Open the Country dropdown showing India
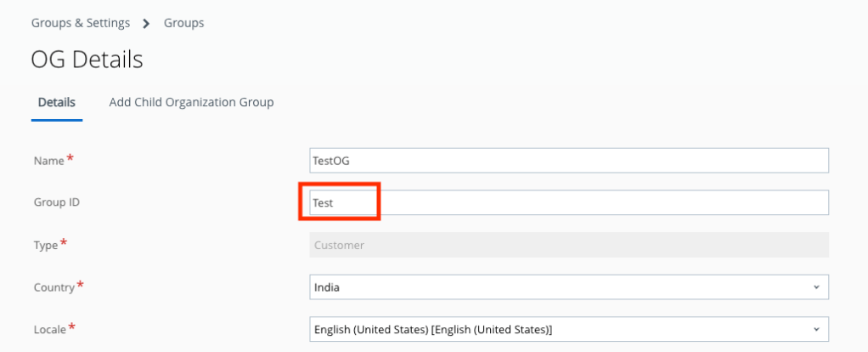This screenshot has height=352, width=868. point(561,287)
